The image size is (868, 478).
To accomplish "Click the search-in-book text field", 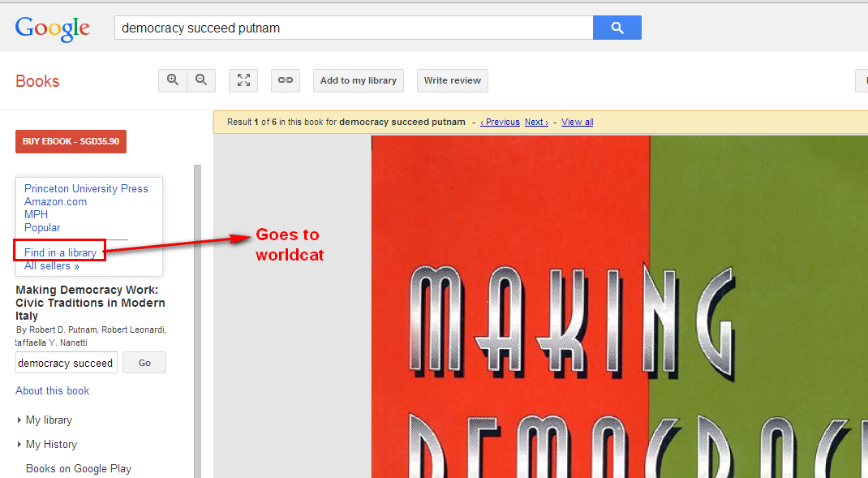I will click(67, 363).
